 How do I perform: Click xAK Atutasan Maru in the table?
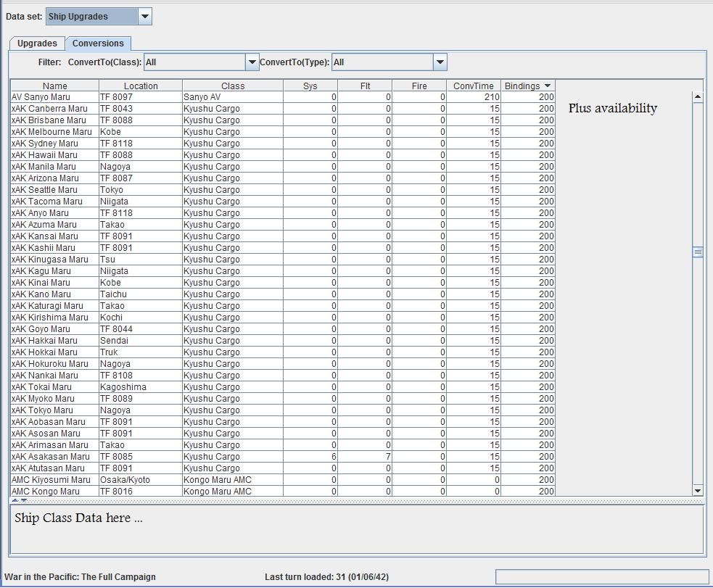(48, 468)
